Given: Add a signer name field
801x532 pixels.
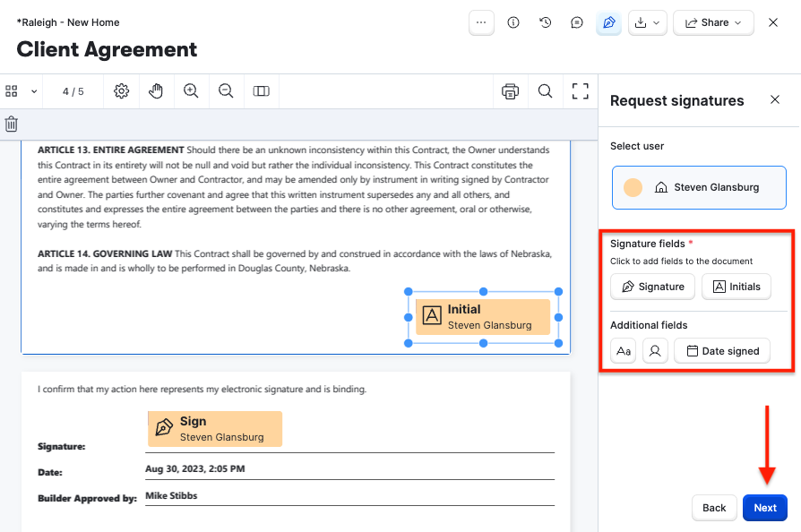Looking at the screenshot, I should tap(655, 351).
